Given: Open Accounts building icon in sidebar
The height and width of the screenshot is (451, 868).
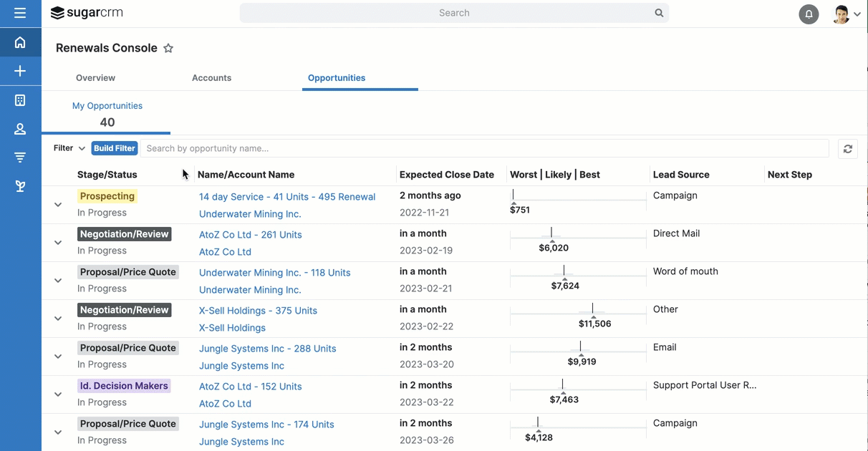Looking at the screenshot, I should [x=20, y=100].
